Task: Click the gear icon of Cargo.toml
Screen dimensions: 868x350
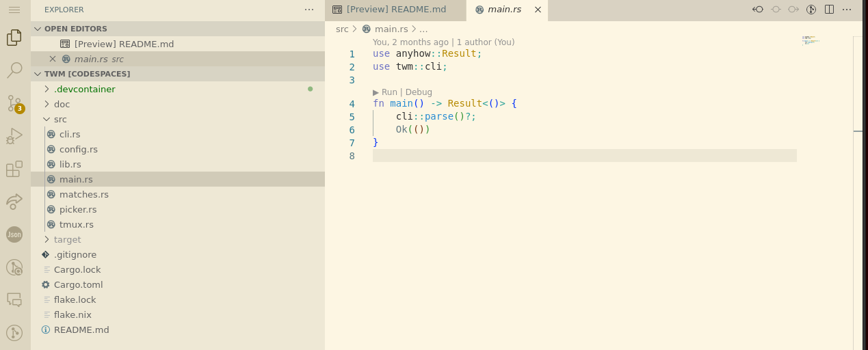Action: tap(46, 284)
